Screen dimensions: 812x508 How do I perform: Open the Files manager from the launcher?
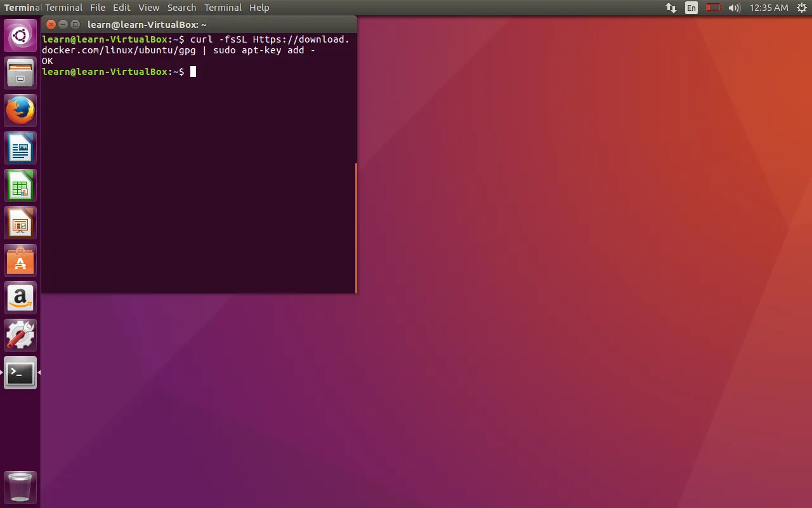20,73
